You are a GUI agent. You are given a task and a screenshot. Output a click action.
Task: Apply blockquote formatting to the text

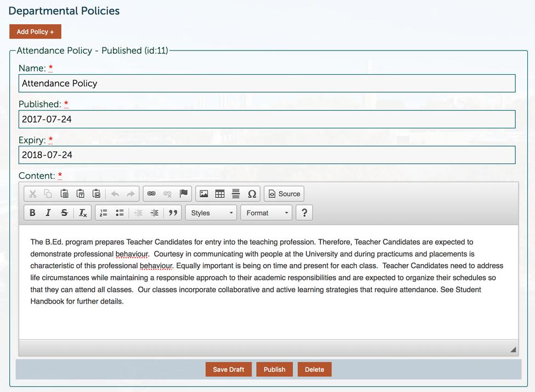(172, 212)
